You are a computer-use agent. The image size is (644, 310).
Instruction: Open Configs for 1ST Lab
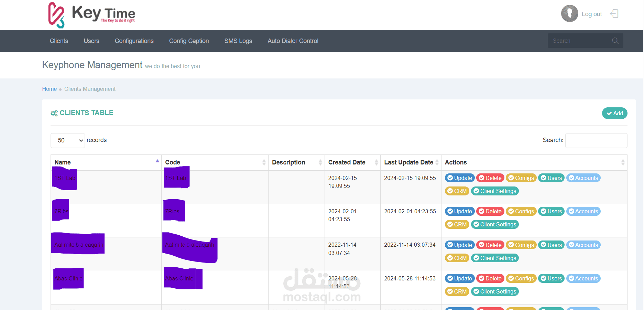(x=521, y=178)
